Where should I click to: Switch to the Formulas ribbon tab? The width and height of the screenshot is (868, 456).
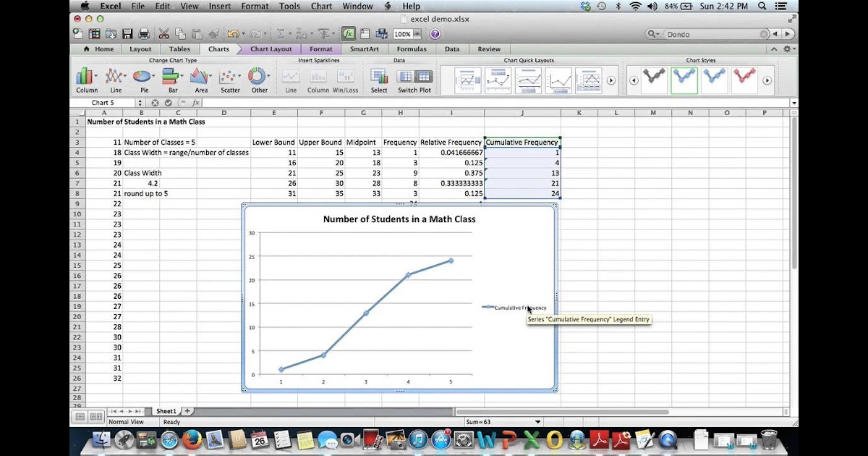coord(412,49)
